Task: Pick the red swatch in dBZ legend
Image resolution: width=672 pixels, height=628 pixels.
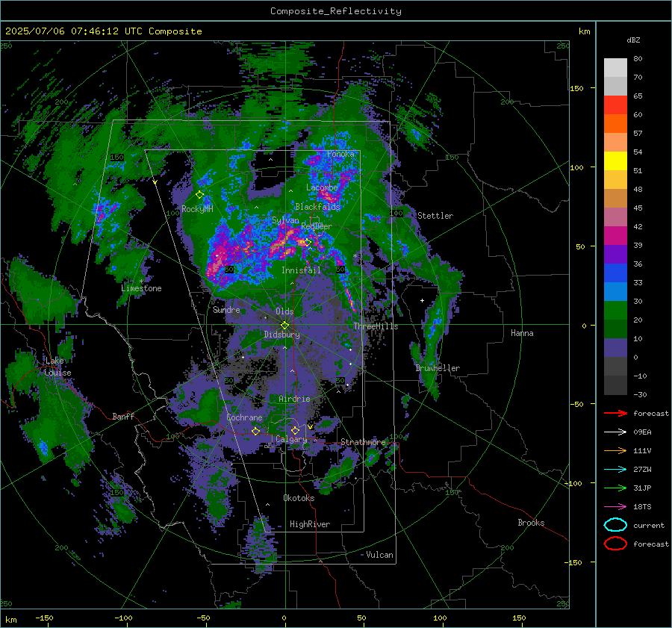Action: pyautogui.click(x=615, y=105)
